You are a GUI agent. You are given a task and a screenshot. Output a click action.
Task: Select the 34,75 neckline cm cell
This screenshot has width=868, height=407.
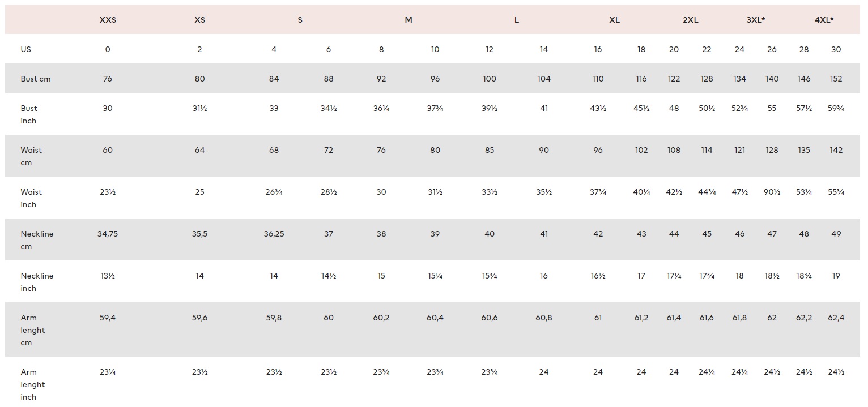coord(108,234)
